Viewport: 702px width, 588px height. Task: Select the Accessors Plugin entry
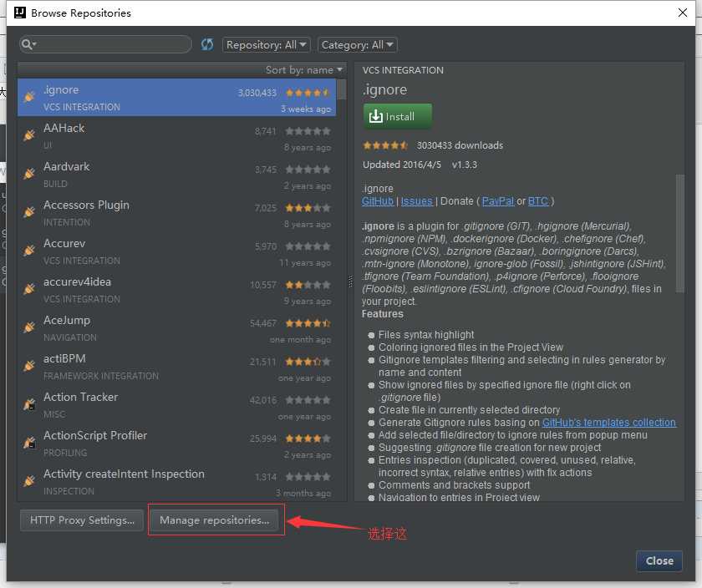177,212
